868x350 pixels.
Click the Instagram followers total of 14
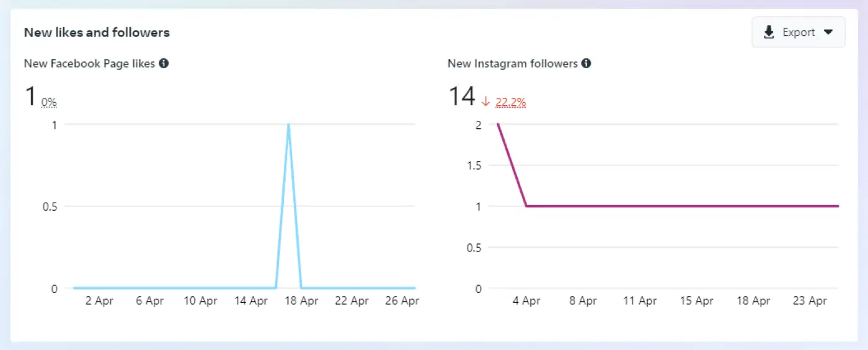click(x=461, y=97)
